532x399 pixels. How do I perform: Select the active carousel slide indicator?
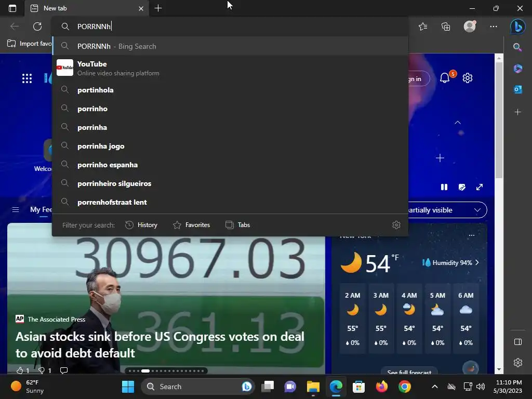[145, 371]
